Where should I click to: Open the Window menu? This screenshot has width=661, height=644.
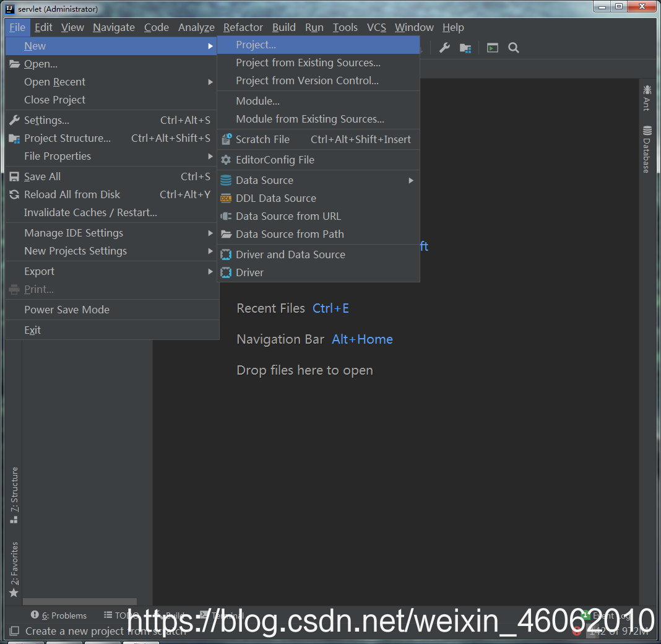tap(414, 27)
